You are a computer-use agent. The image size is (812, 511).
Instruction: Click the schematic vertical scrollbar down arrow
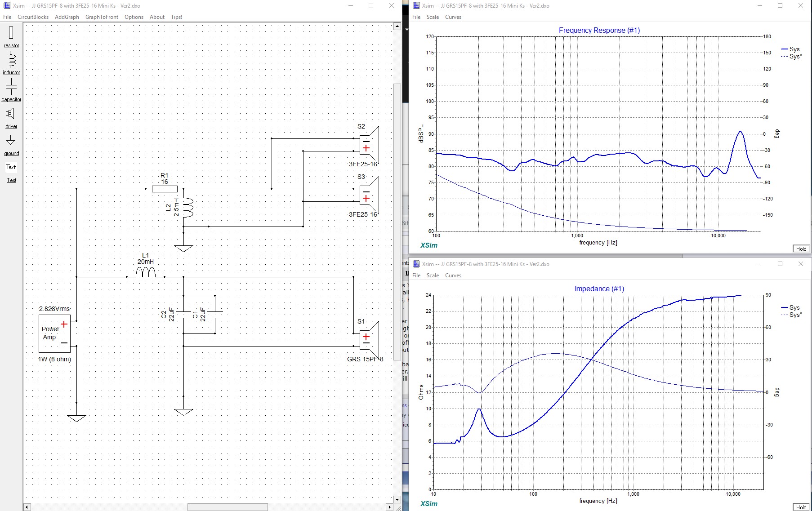[x=397, y=499]
